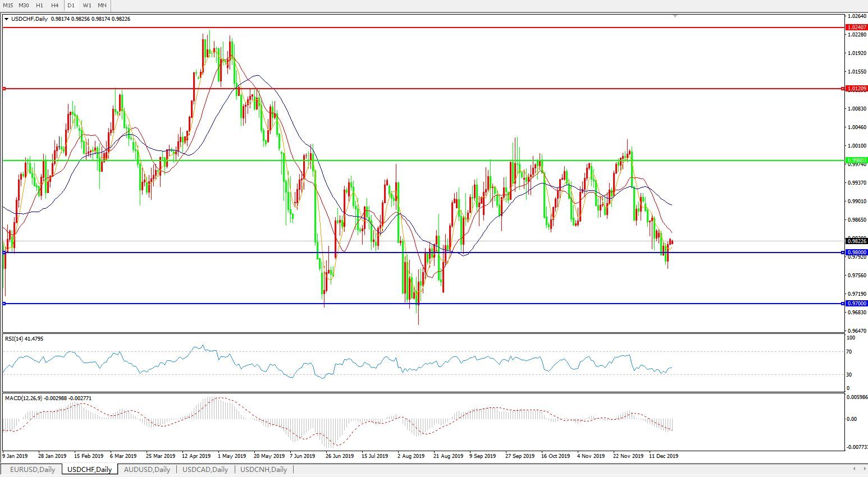Select the red 1.01209 line left handle
Viewport: 868px width, 477px height.
click(x=4, y=89)
